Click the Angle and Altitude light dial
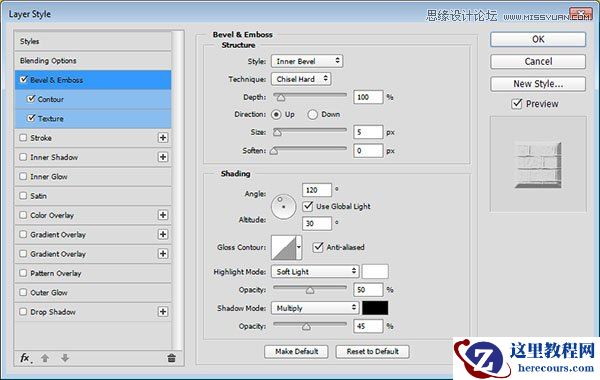600x380 pixels. (x=284, y=207)
